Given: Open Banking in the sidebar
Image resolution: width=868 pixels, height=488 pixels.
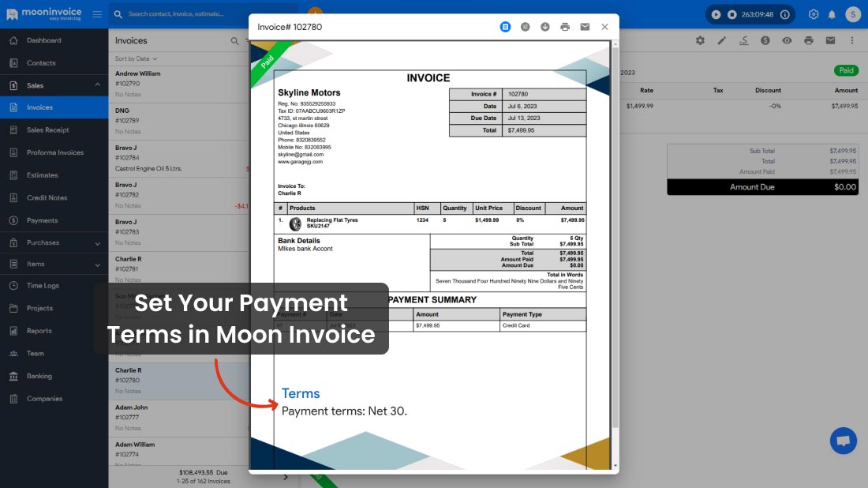Looking at the screenshot, I should tap(54, 376).
